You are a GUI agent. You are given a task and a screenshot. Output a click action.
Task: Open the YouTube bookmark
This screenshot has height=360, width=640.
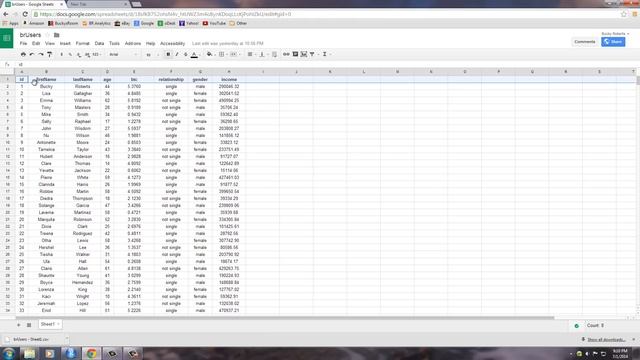tap(214, 23)
